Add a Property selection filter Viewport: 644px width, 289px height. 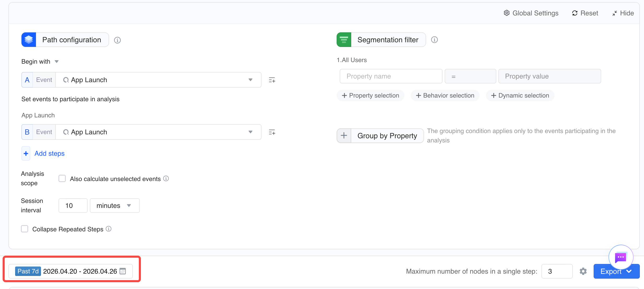(x=370, y=95)
